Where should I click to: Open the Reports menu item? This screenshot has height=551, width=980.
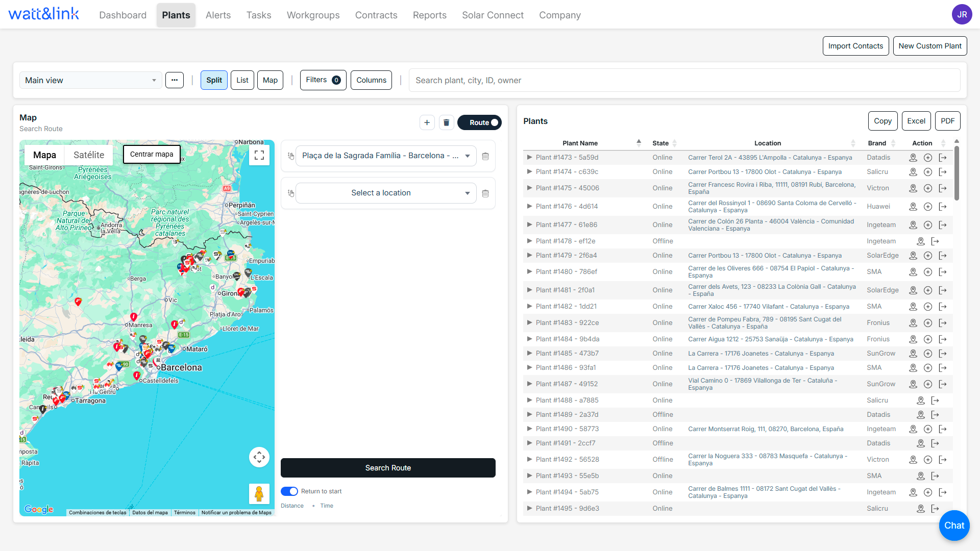point(429,15)
